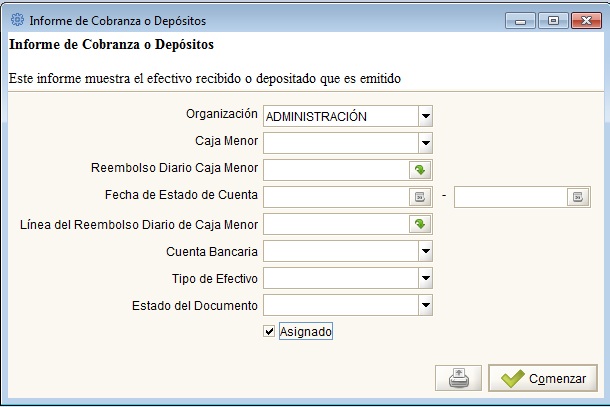Viewport: 610px width, 407px height.
Task: Open Línea del Reembolso Diario lookup icon
Action: (x=420, y=224)
